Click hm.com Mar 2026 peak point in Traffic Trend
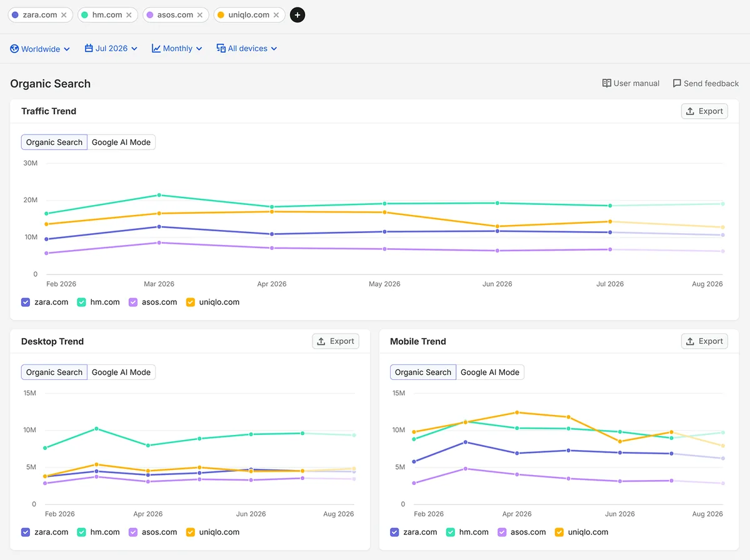 click(159, 195)
